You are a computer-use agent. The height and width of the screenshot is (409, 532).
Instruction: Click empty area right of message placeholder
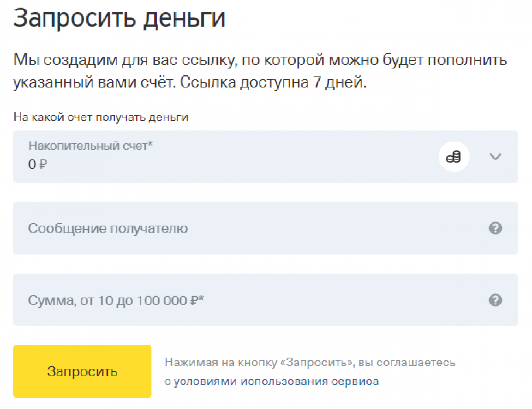332,228
